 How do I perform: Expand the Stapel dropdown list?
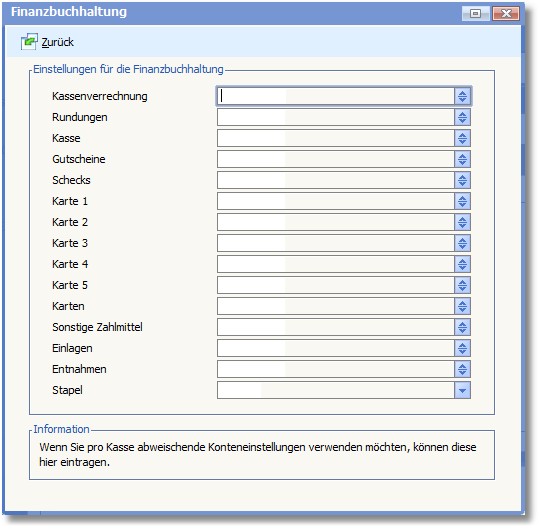[x=462, y=390]
